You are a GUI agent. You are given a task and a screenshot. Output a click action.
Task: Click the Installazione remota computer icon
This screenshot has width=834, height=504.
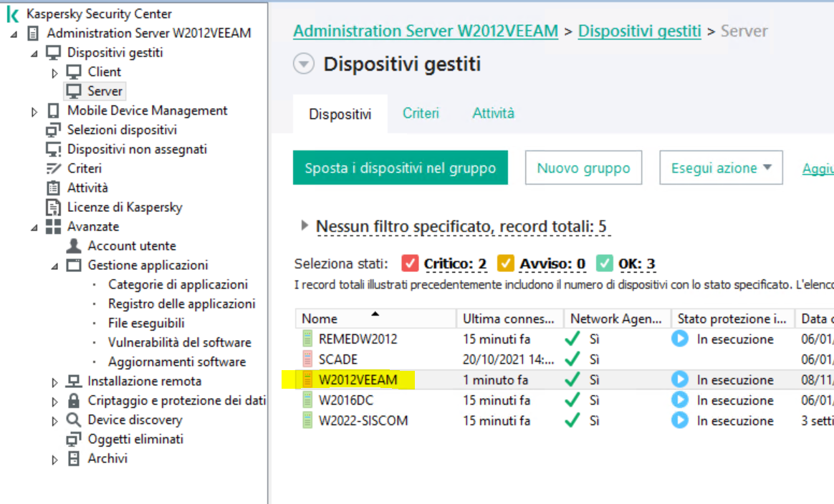pos(74,381)
